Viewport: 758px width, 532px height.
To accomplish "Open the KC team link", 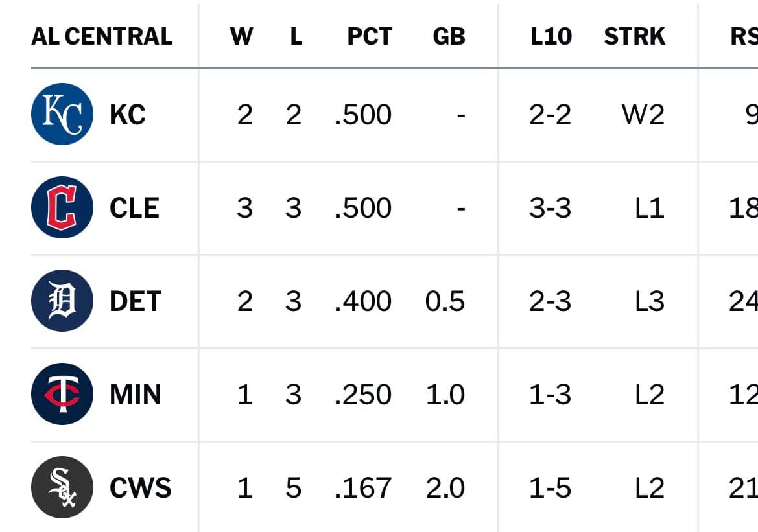I will click(x=128, y=115).
